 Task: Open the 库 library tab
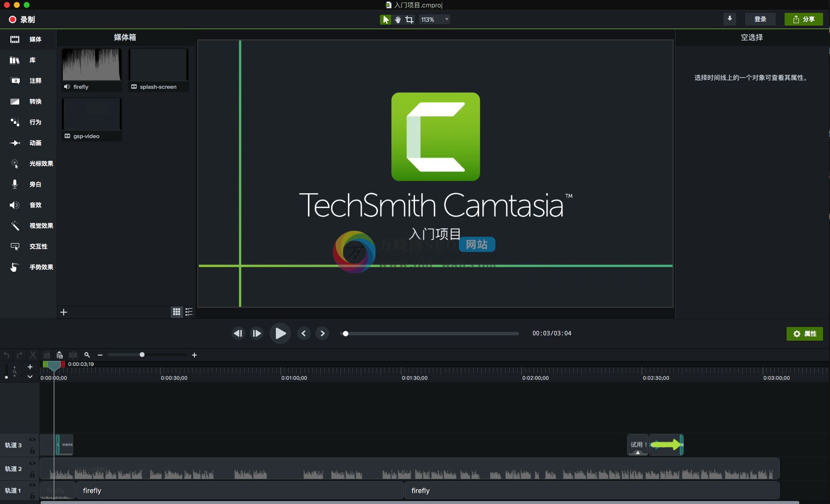click(28, 60)
